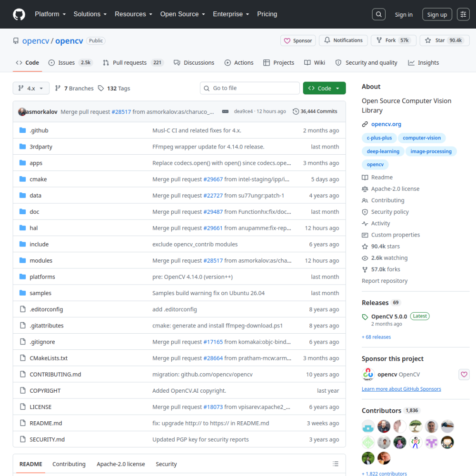Expand the Resources menu
The height and width of the screenshot is (476, 476).
tap(134, 14)
